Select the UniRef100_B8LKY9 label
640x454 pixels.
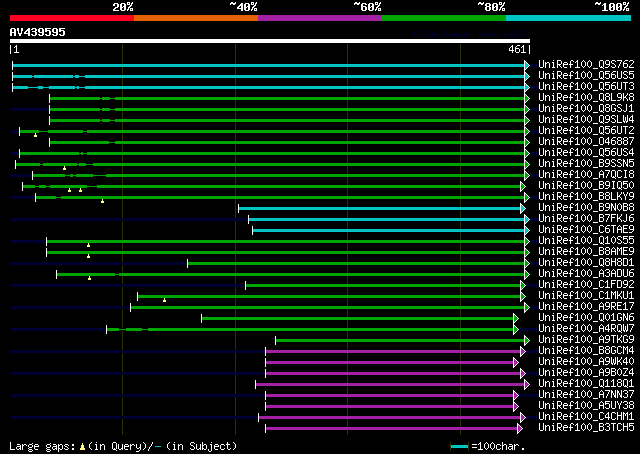(586, 197)
